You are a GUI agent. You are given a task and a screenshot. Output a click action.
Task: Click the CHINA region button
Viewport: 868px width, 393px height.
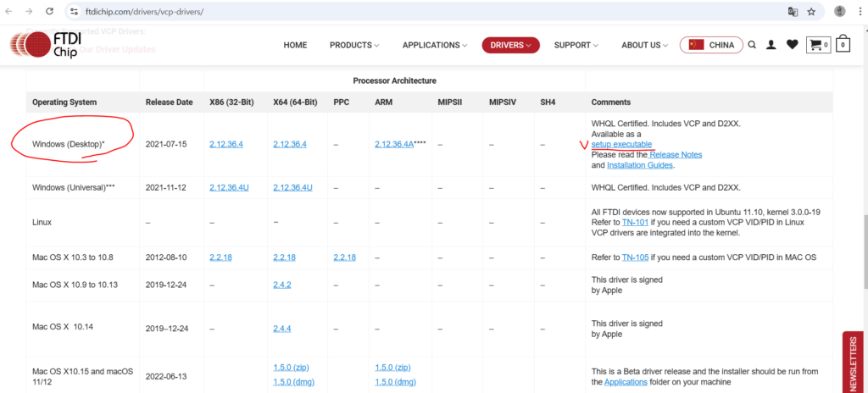(x=711, y=45)
